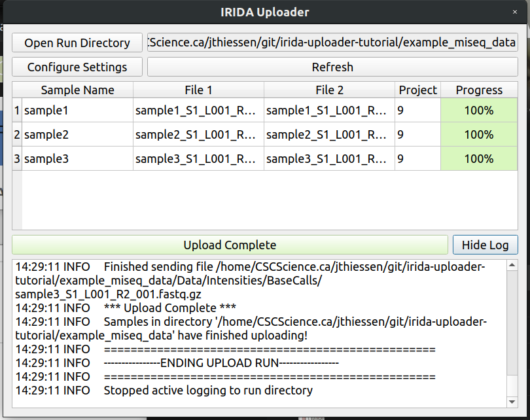Screen dimensions: 530x420
Task: Select the sample1 name cell
Action: (x=77, y=110)
